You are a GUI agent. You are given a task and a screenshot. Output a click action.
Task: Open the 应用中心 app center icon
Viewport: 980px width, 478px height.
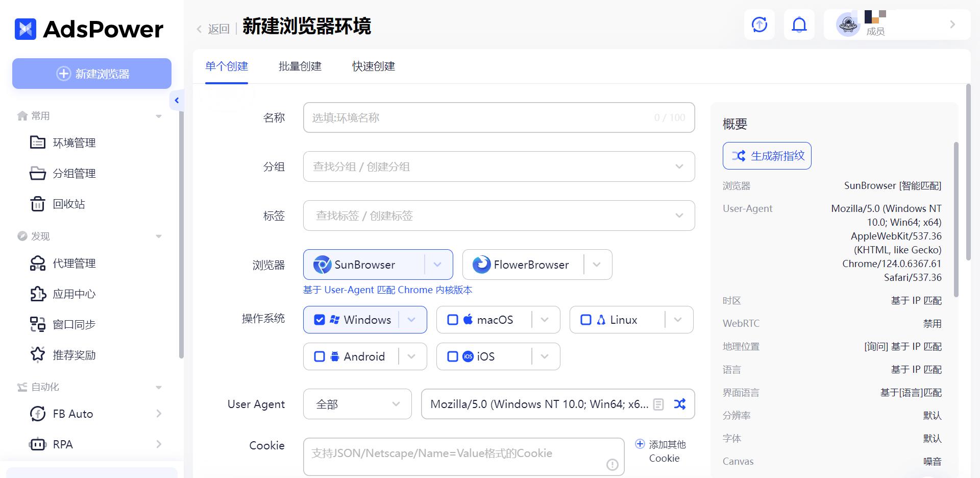click(x=38, y=294)
